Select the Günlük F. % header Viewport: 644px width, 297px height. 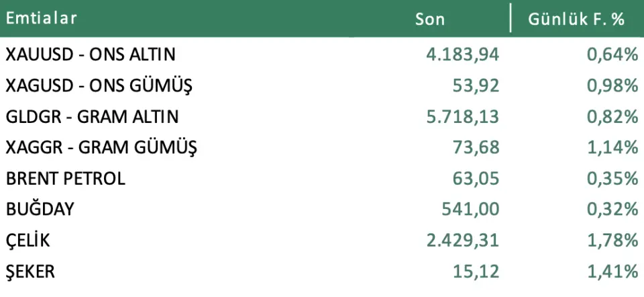click(577, 19)
